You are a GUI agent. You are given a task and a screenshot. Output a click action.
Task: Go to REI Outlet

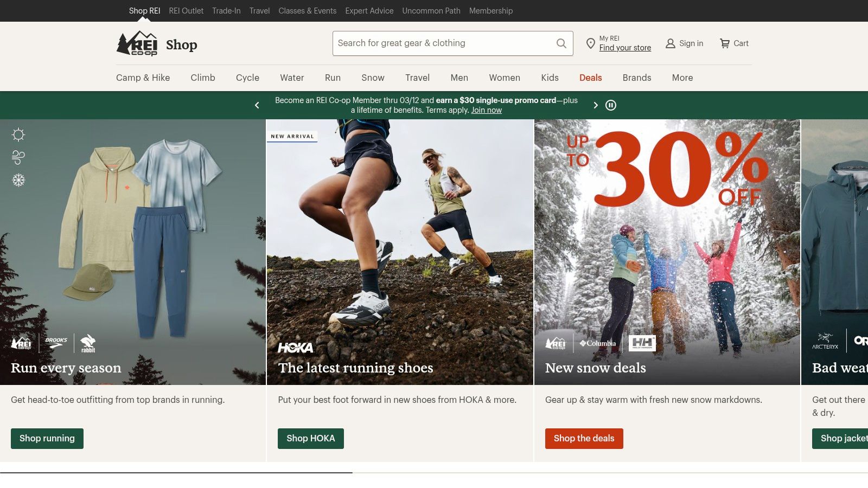186,11
